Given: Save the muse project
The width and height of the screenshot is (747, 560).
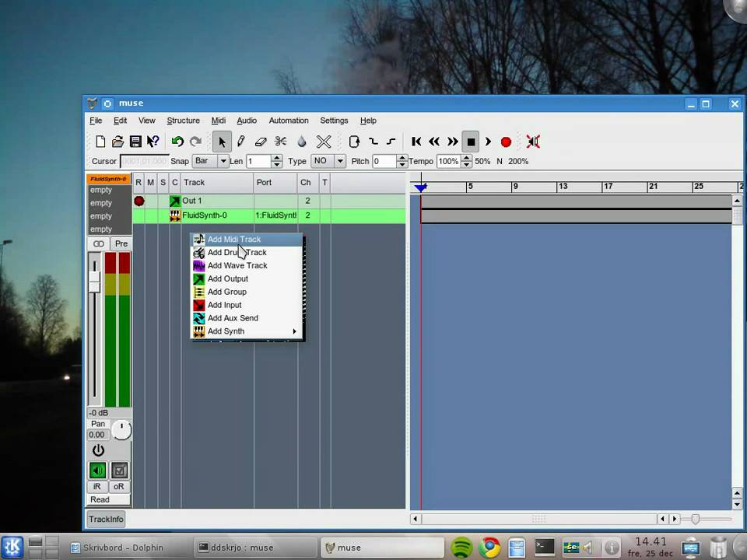Looking at the screenshot, I should (135, 142).
